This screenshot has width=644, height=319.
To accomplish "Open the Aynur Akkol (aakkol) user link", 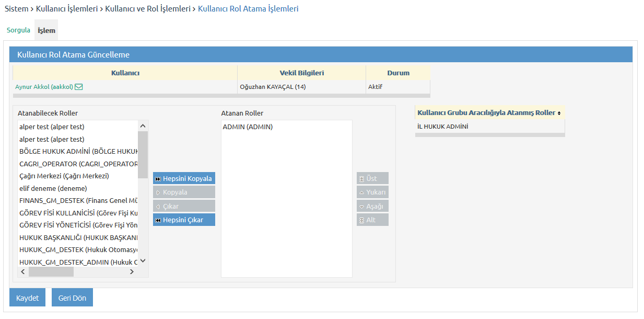I will click(x=44, y=87).
